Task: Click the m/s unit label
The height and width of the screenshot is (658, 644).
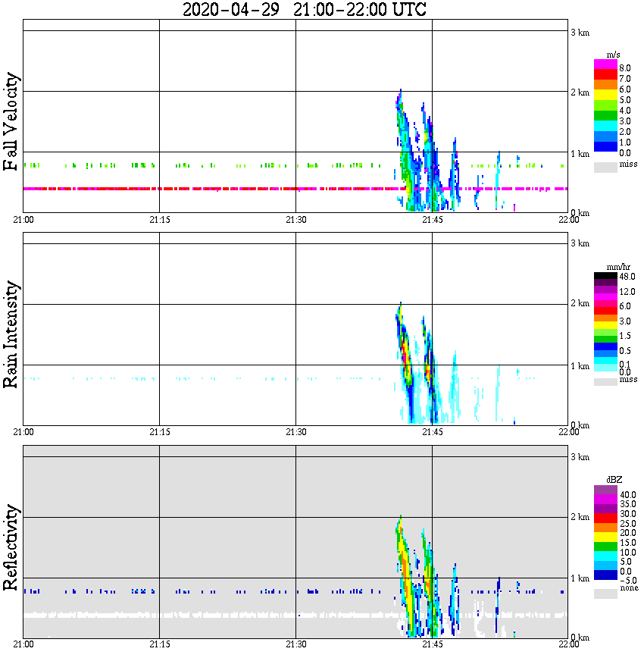Action: pyautogui.click(x=613, y=55)
